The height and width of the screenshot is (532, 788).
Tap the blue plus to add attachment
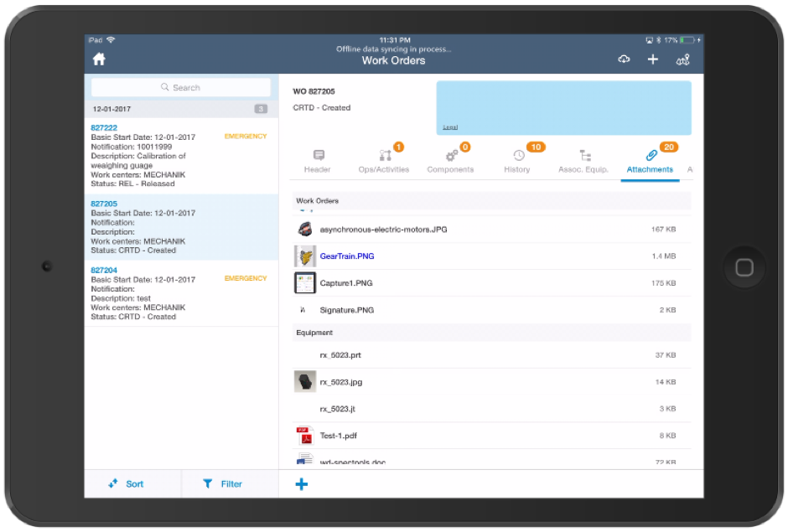click(x=301, y=483)
